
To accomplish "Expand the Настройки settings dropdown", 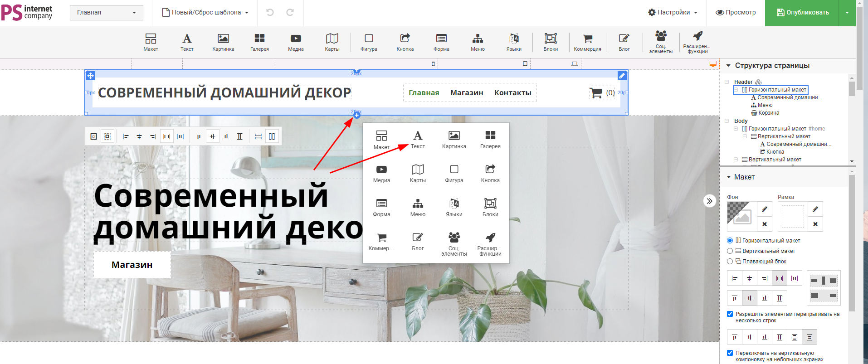I will coord(673,13).
